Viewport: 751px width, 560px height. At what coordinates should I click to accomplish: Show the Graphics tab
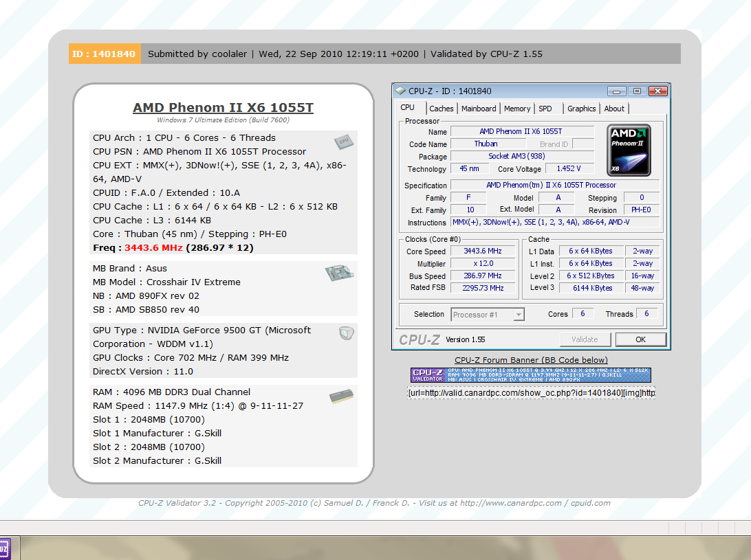tap(581, 109)
